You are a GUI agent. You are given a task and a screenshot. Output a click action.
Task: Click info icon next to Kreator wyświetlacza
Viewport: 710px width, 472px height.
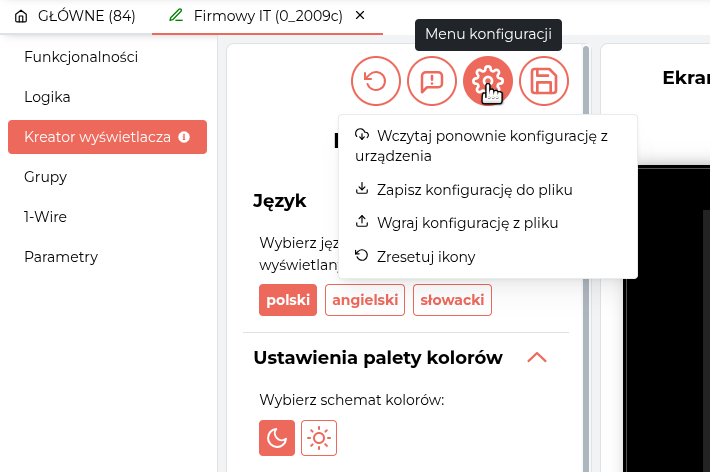coord(184,137)
